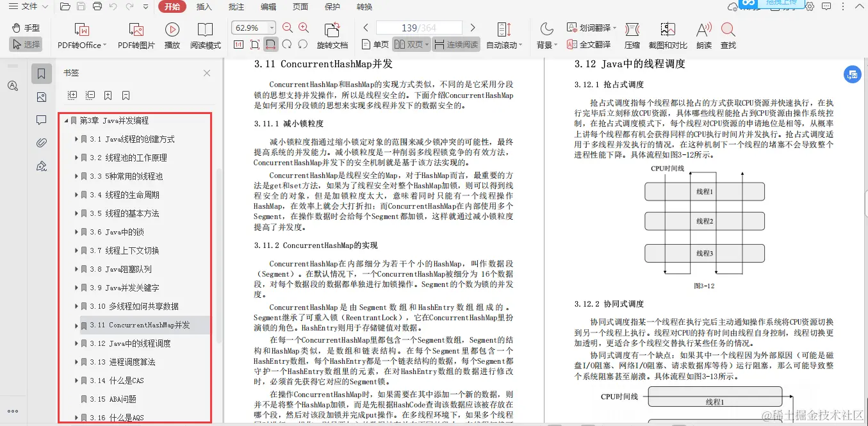Screen dimensions: 868x426
Task: Start 朗读 read-aloud
Action: pyautogui.click(x=703, y=35)
